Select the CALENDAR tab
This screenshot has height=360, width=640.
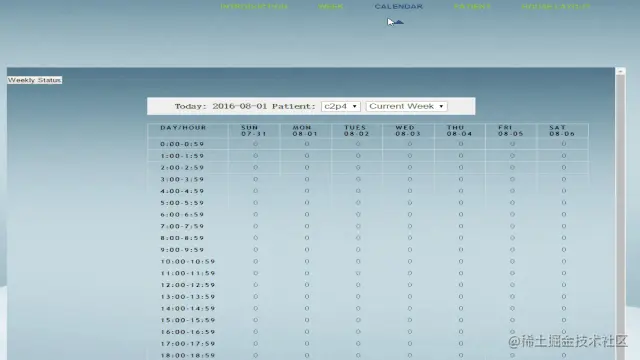tap(399, 7)
